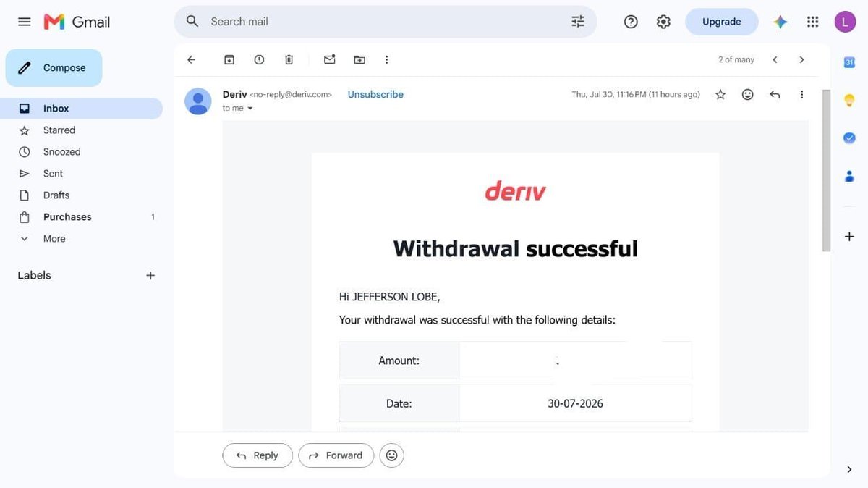Click the search magnifier icon
The width and height of the screenshot is (868, 488).
pyautogui.click(x=192, y=22)
